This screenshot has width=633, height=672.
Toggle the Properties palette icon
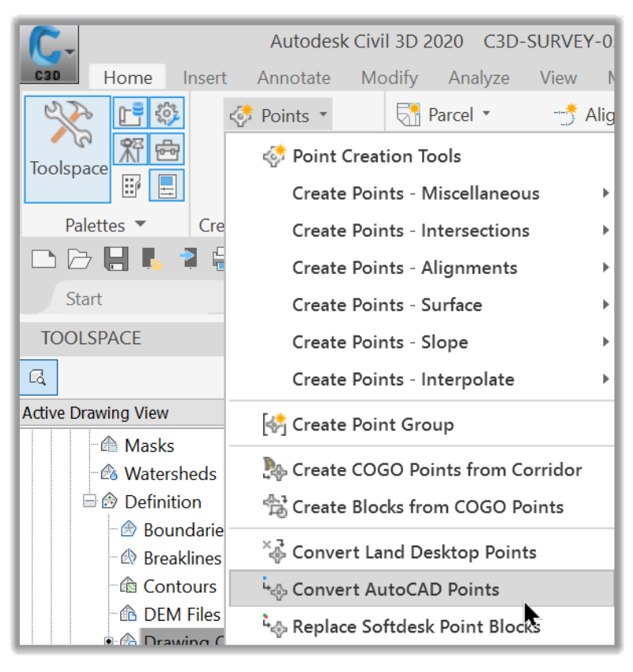[167, 186]
